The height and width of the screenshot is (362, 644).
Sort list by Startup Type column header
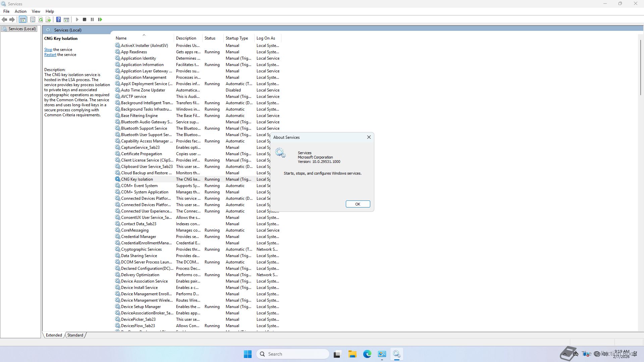[237, 38]
